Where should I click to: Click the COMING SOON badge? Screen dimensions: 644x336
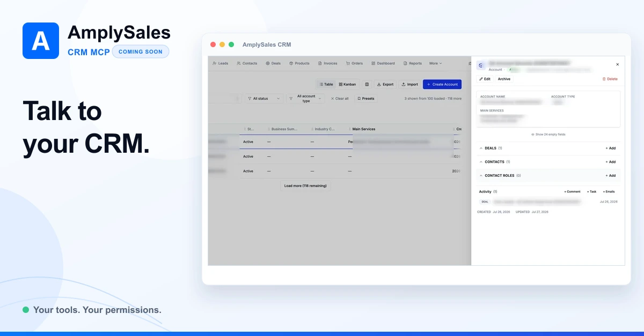click(x=141, y=51)
